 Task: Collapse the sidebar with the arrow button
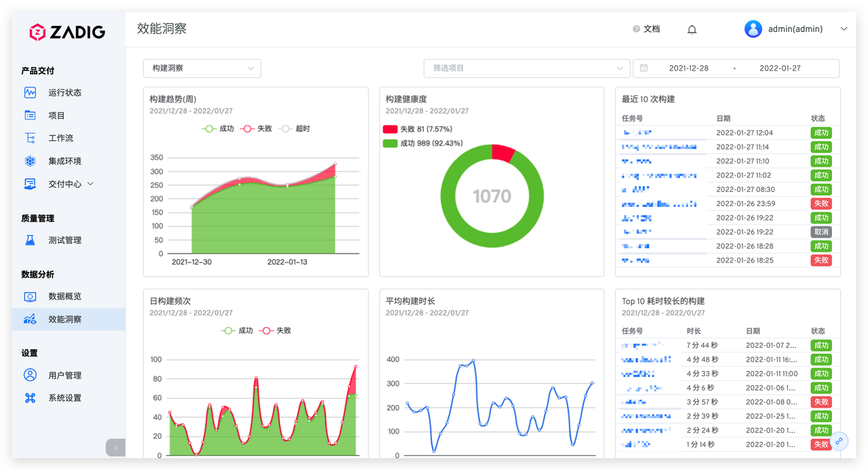[115, 448]
